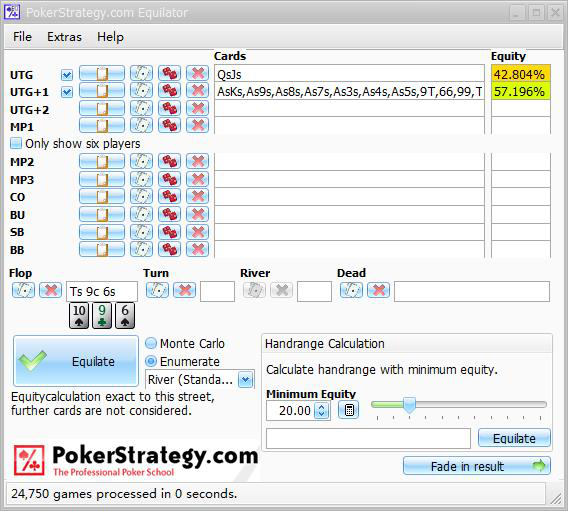This screenshot has height=511, width=568.
Task: Open card picker for BU row
Action: point(142,214)
